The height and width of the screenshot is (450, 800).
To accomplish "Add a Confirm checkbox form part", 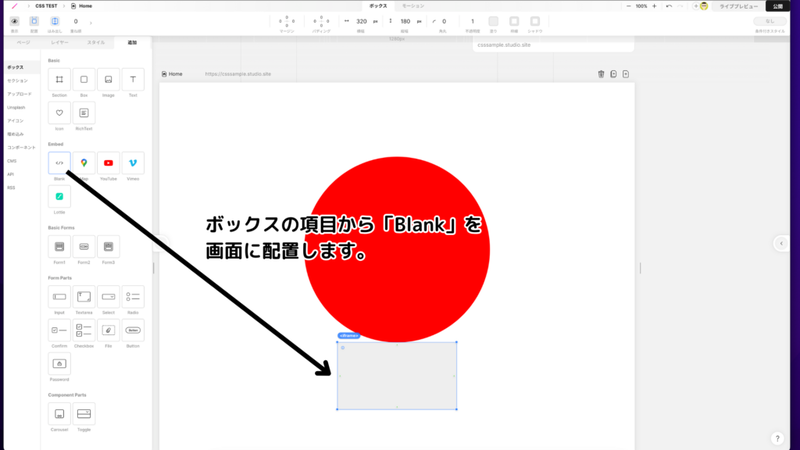I will (59, 330).
